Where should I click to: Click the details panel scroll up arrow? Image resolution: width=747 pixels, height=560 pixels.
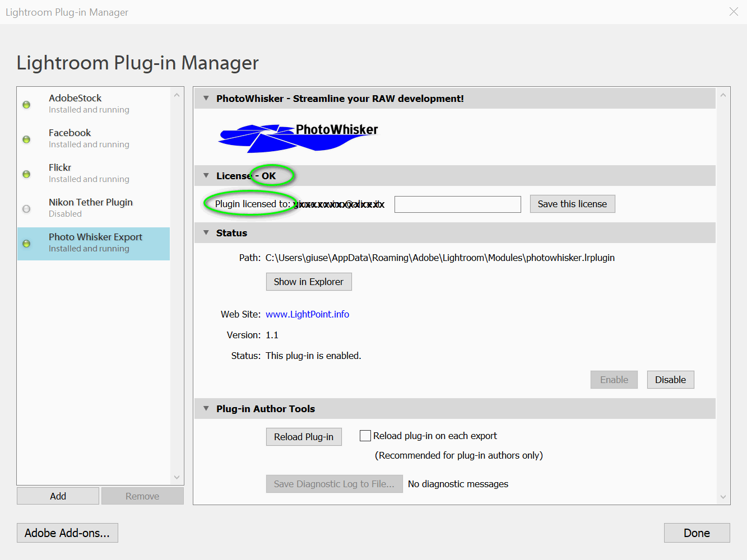click(723, 95)
